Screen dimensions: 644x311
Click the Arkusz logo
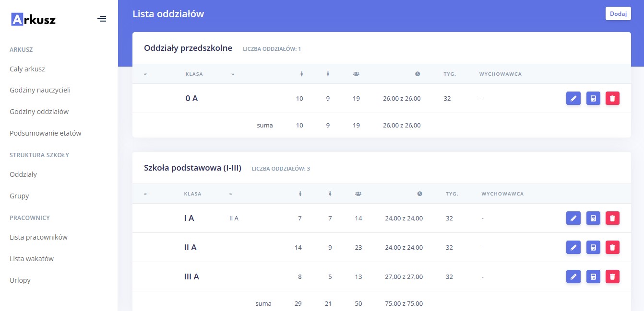point(33,19)
